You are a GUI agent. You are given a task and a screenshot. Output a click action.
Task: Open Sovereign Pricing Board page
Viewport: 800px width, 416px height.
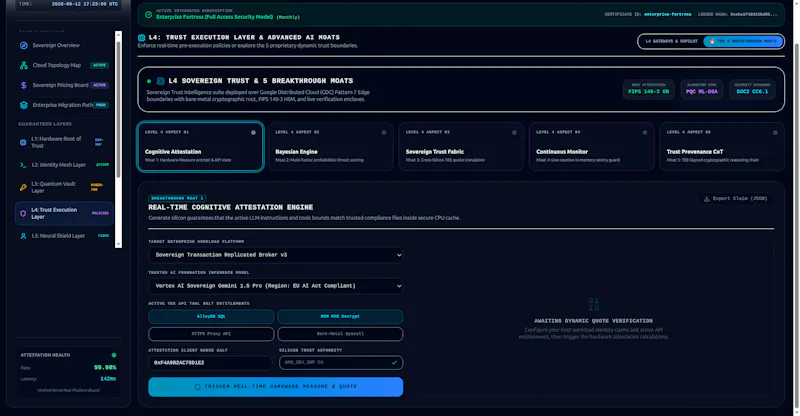point(64,85)
